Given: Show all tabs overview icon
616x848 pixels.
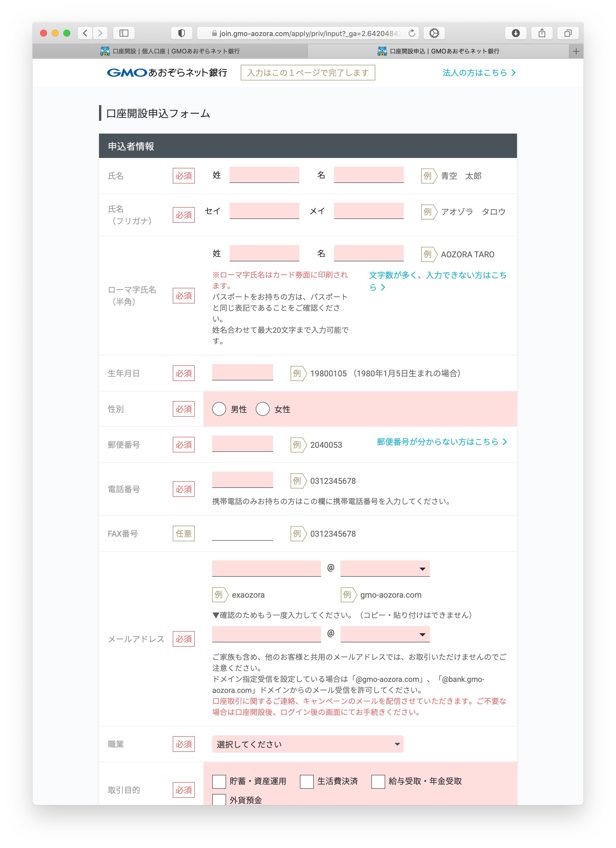Looking at the screenshot, I should pyautogui.click(x=568, y=33).
